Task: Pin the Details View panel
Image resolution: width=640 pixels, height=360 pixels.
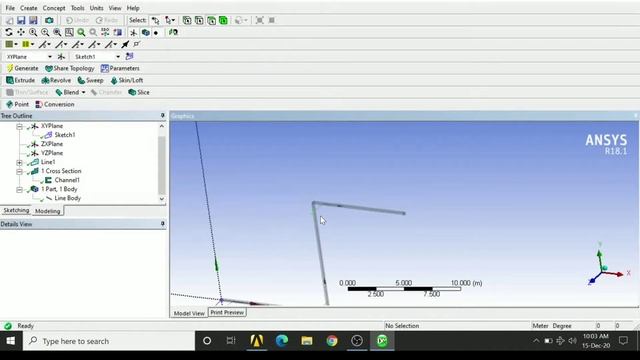Action: click(162, 224)
